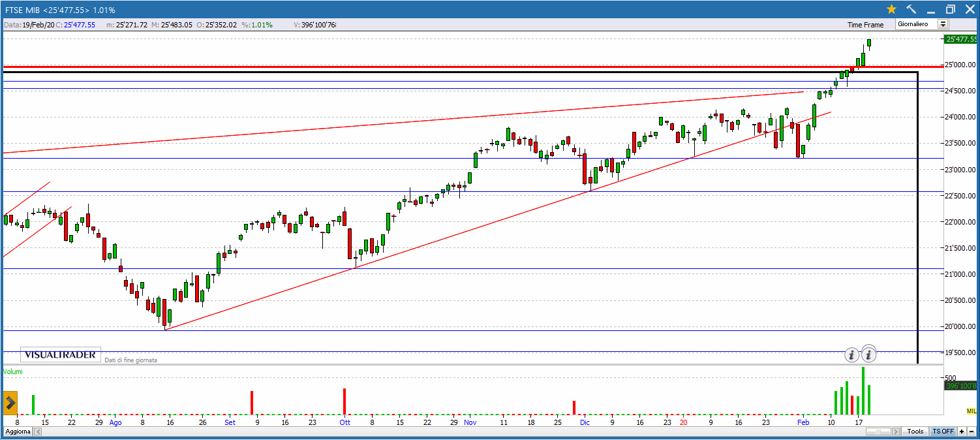
Task: Click the Dic month label on time axis
Action: pyautogui.click(x=585, y=422)
